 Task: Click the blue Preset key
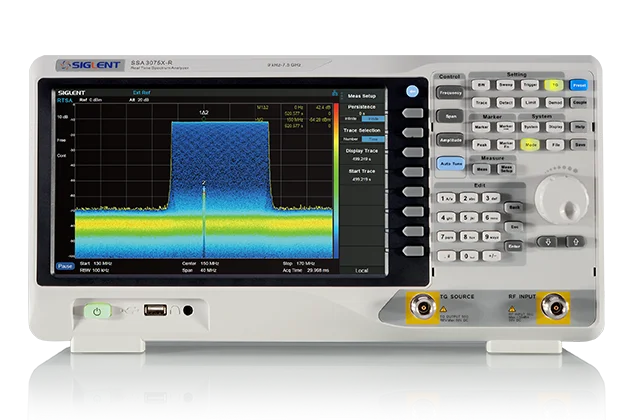(578, 85)
